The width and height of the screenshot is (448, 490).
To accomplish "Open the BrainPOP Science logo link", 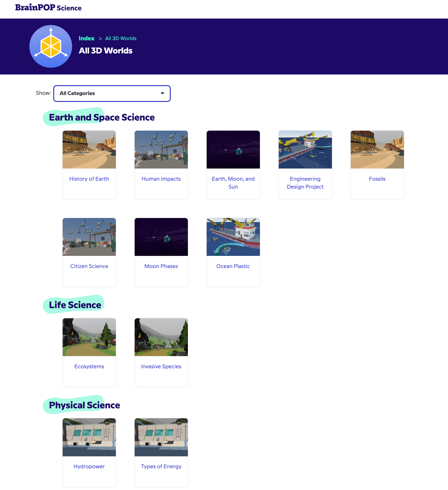I will [48, 8].
